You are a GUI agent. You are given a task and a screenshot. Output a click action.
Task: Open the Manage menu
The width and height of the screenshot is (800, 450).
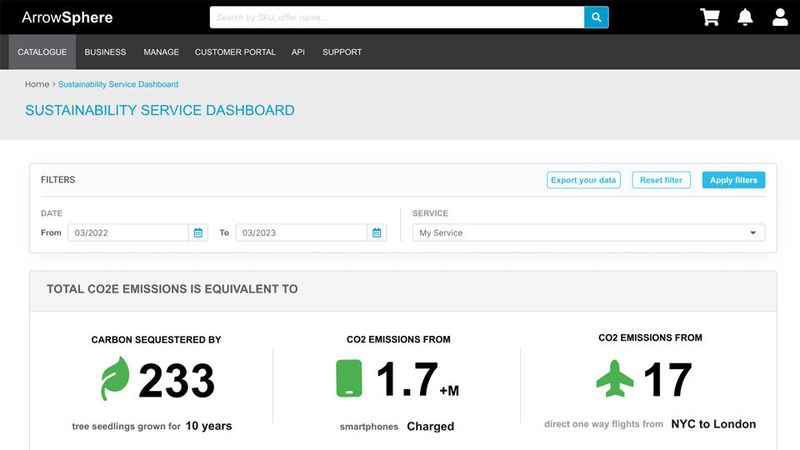click(161, 52)
